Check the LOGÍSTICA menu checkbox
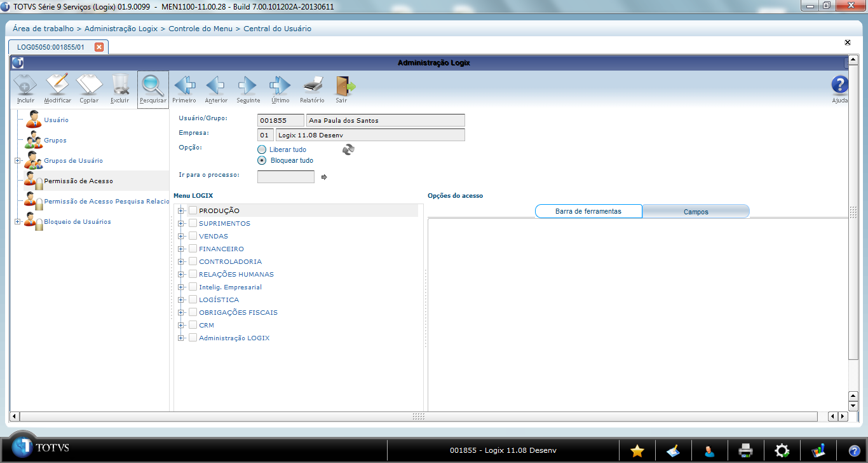This screenshot has height=463, width=868. coord(193,300)
